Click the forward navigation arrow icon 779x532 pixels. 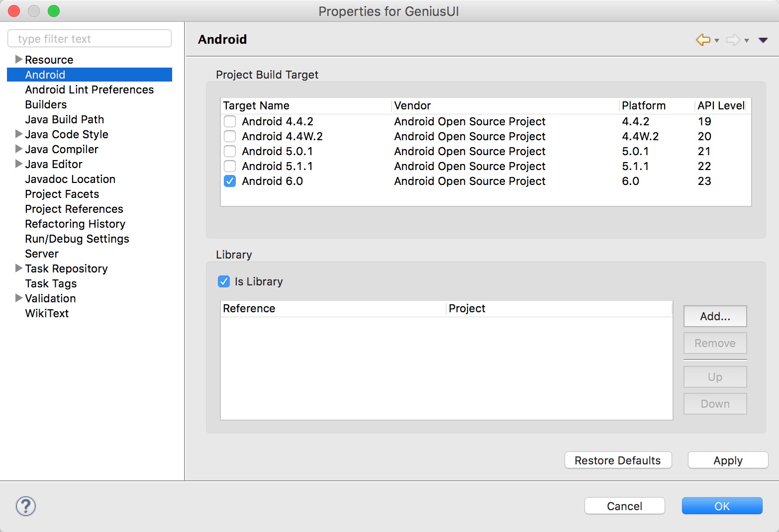(733, 40)
